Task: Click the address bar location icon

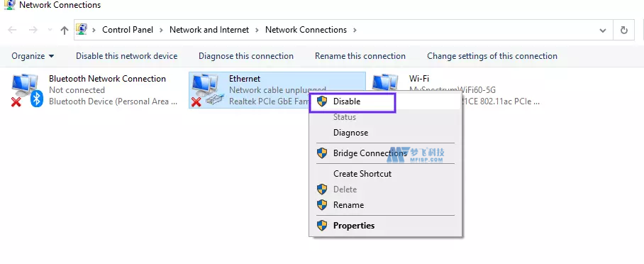Action: point(82,30)
